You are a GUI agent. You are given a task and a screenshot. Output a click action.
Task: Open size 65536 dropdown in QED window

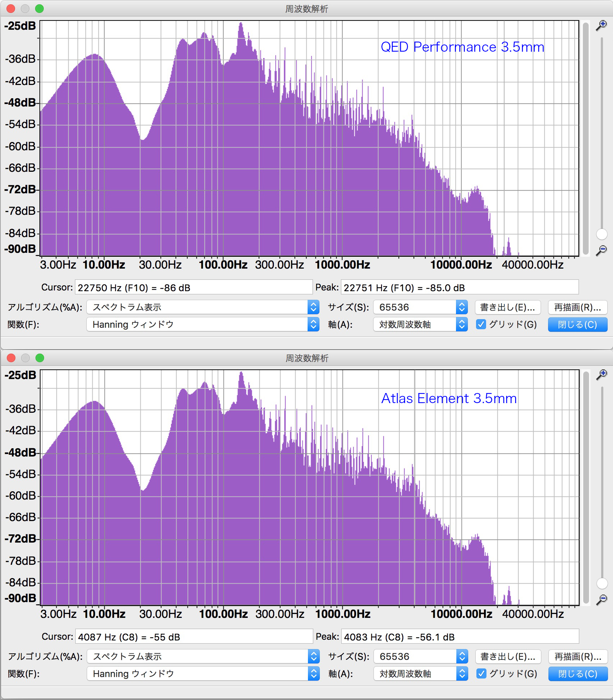pyautogui.click(x=420, y=307)
